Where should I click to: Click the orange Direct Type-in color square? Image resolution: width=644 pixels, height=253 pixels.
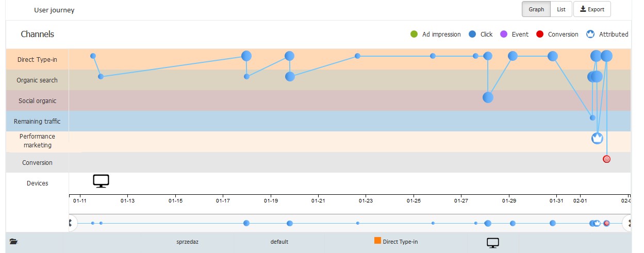[377, 241]
